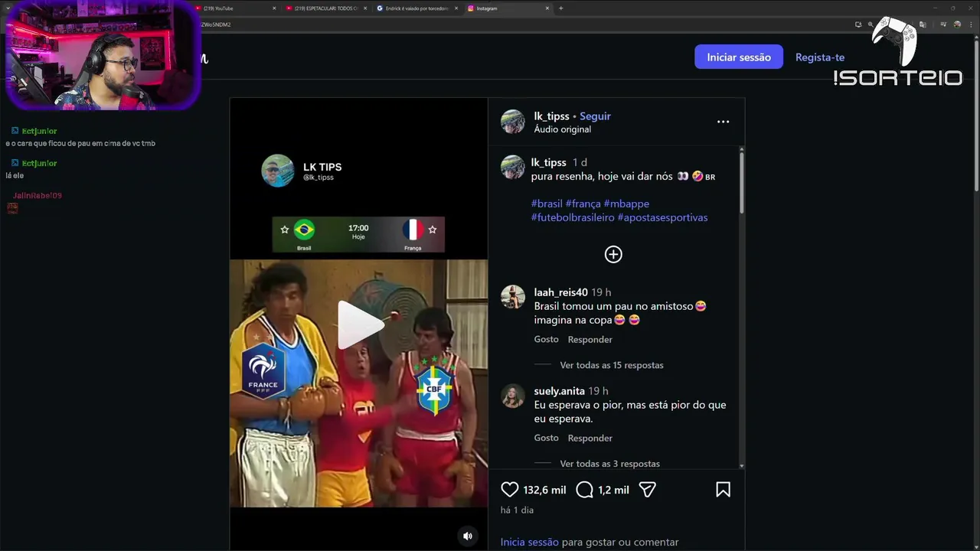This screenshot has height=551, width=980.
Task: Click the browser address bar URL
Action: (x=216, y=24)
